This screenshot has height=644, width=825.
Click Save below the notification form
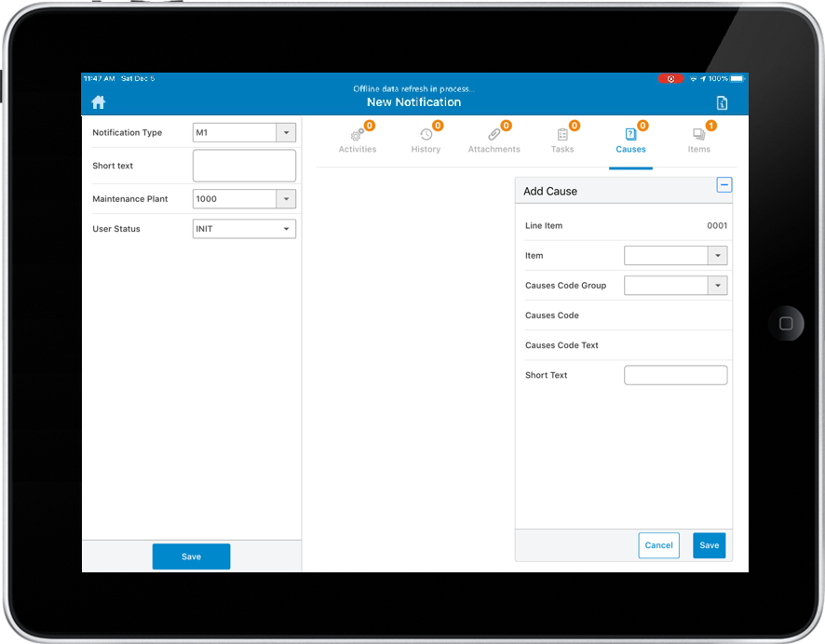(191, 557)
